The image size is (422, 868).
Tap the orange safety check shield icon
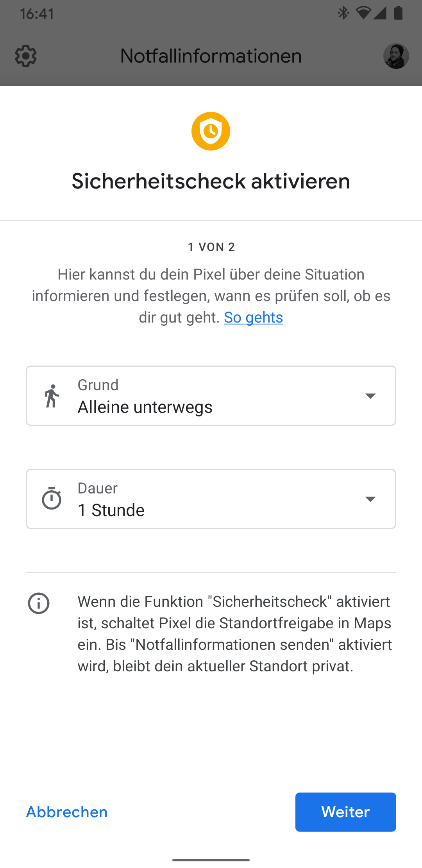coord(211,131)
